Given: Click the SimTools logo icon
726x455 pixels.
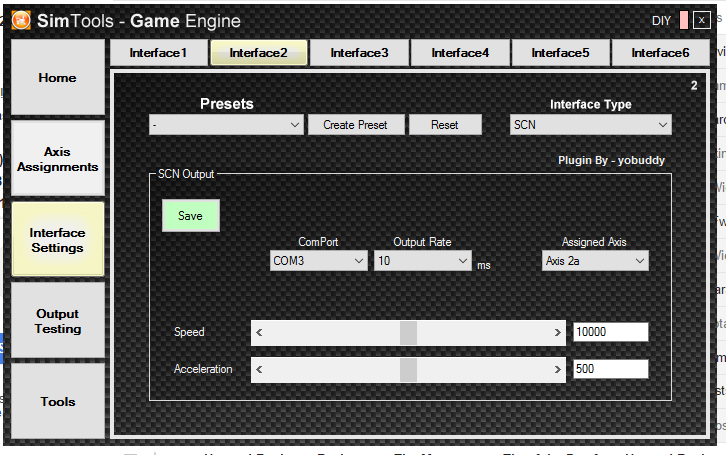Looking at the screenshot, I should tap(21, 20).
